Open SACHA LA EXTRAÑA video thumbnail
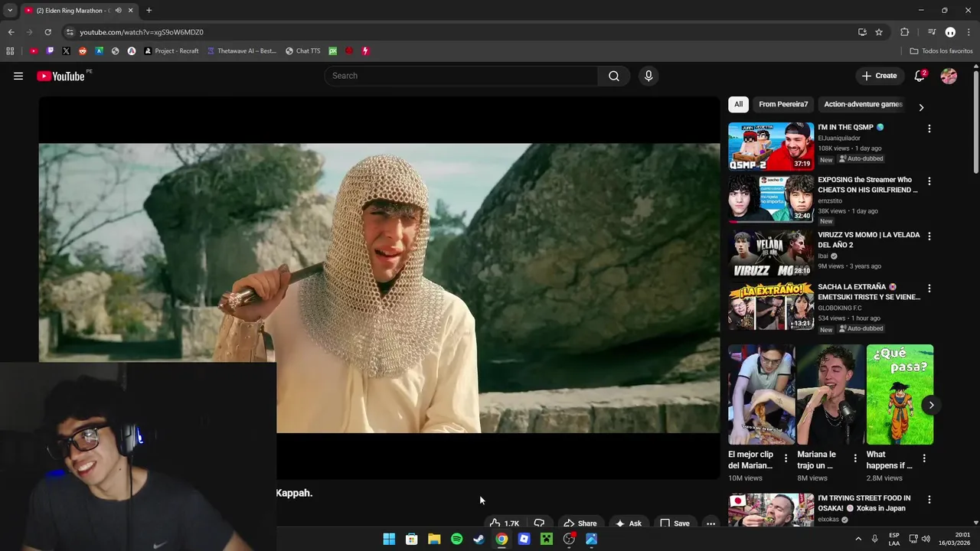Image resolution: width=980 pixels, height=551 pixels. (771, 307)
